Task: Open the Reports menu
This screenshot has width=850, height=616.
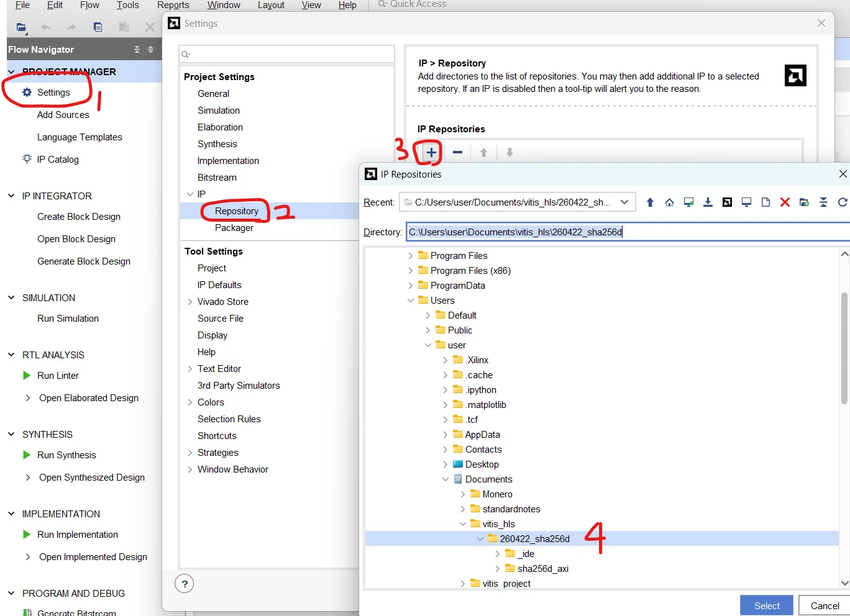Action: (173, 5)
